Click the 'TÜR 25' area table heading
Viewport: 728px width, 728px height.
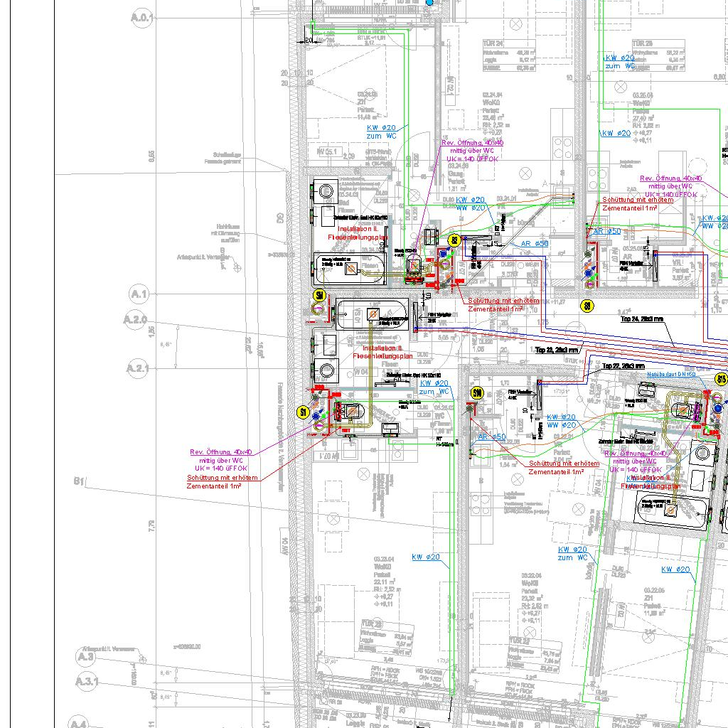(x=642, y=43)
